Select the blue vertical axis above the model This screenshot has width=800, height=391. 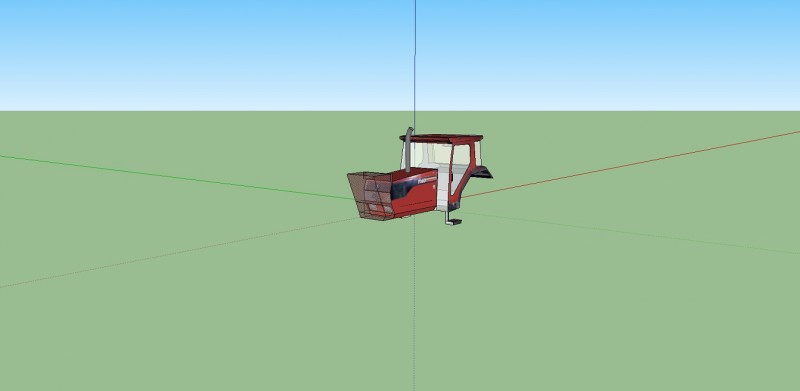pyautogui.click(x=415, y=64)
